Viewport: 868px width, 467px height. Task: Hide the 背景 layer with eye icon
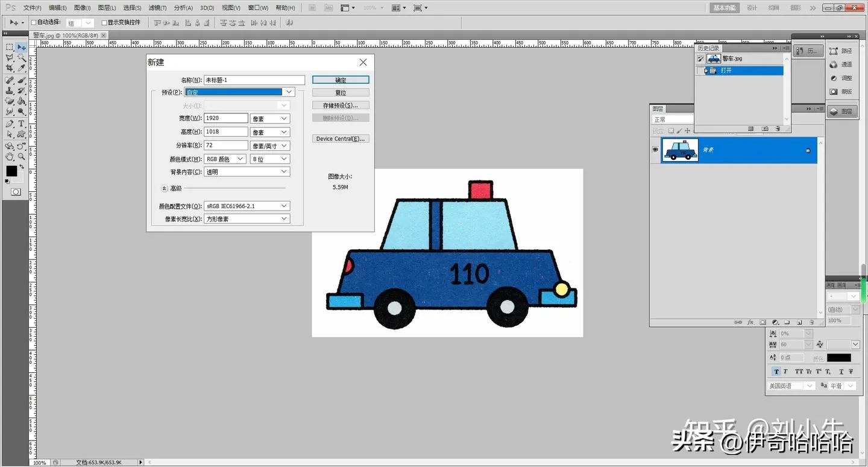[655, 150]
